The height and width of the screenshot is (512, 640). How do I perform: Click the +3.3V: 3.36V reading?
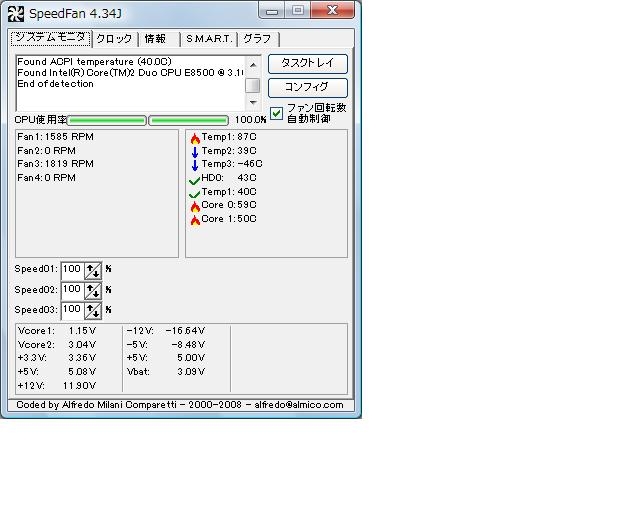point(57,358)
